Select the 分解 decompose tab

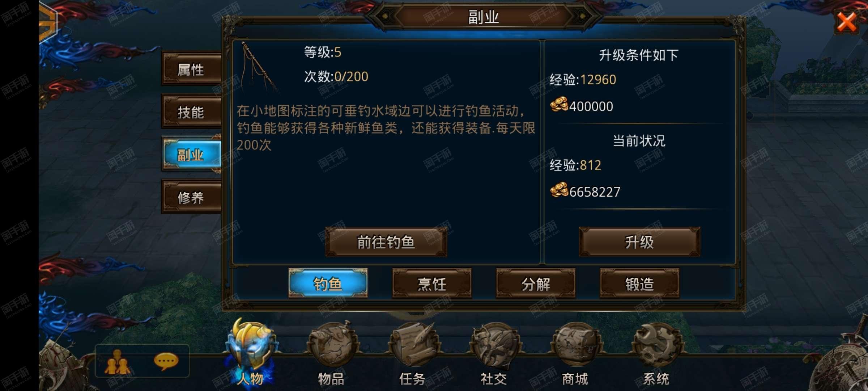click(536, 283)
